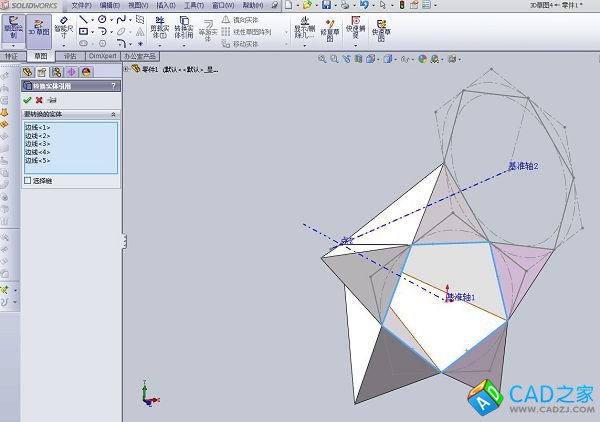600x422 pixels.
Task: Switch to the 评估 tab
Action: click(70, 56)
